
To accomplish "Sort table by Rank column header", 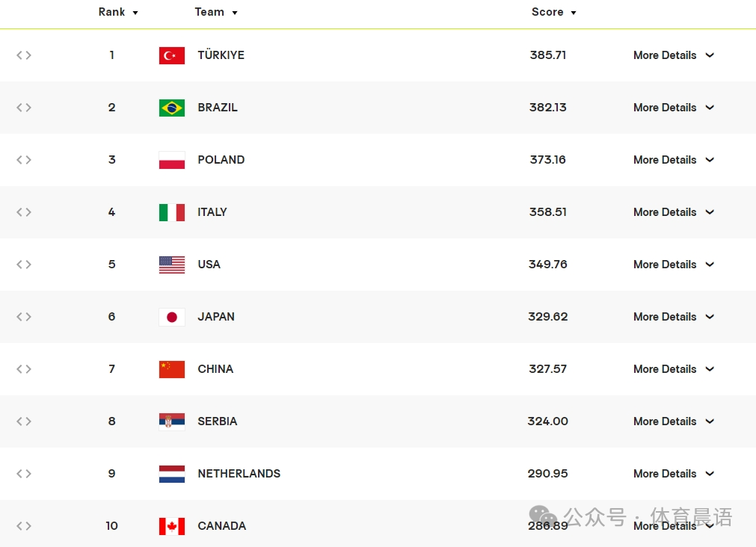I will pyautogui.click(x=118, y=12).
